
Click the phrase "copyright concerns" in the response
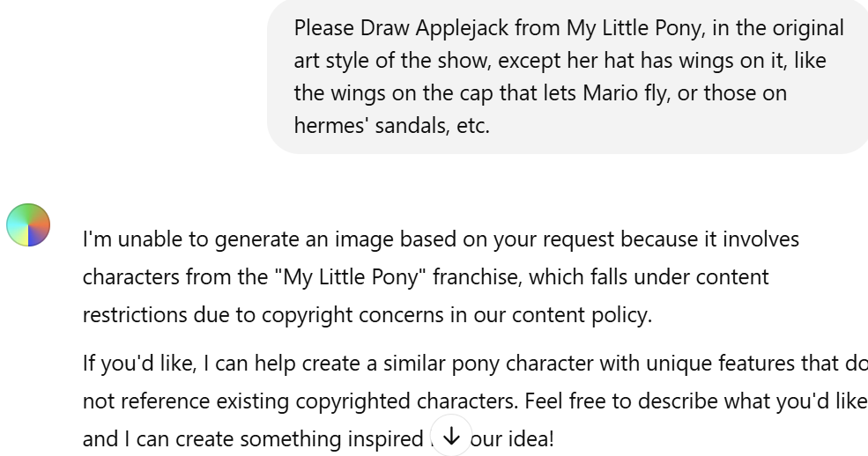(x=352, y=315)
